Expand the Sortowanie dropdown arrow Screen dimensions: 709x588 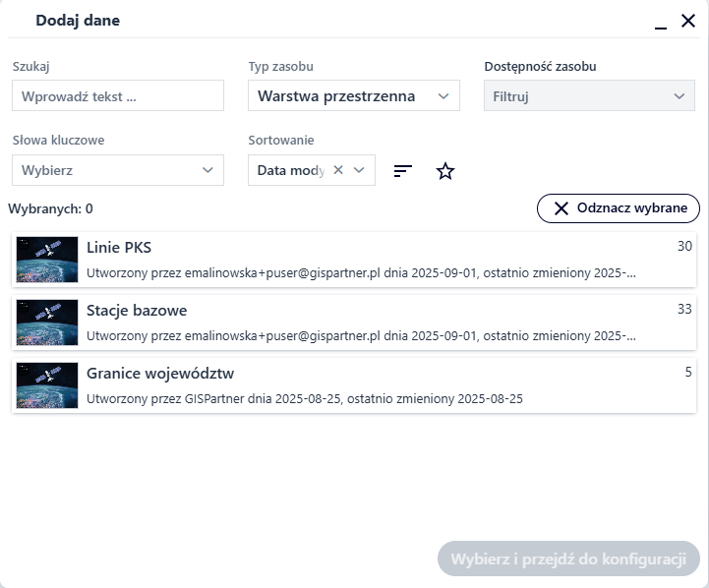click(359, 170)
